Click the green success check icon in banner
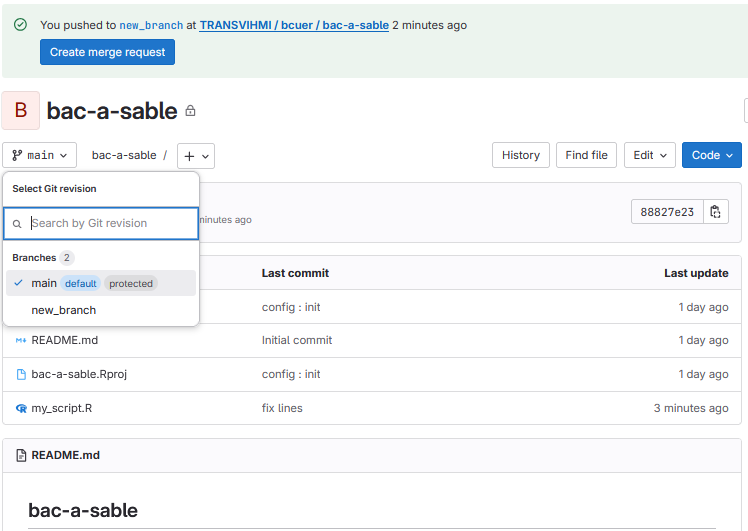748x531 pixels. pyautogui.click(x=20, y=25)
